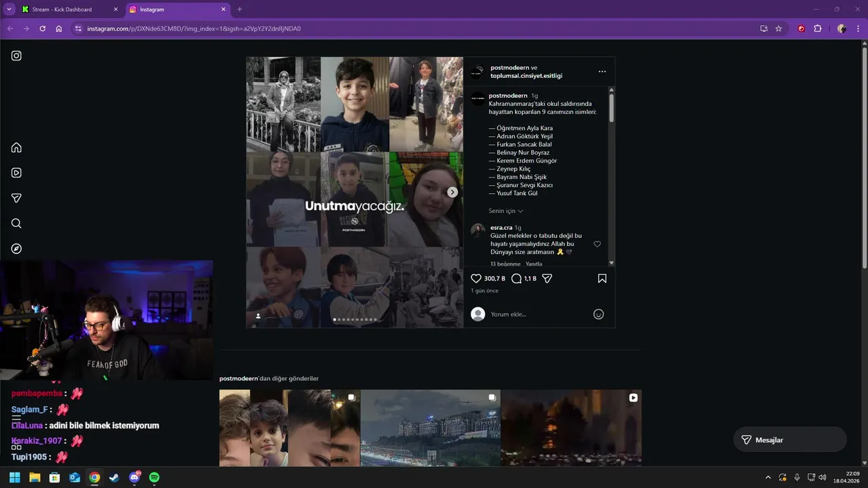Go to the next image in the carousel
868x488 pixels.
[452, 192]
